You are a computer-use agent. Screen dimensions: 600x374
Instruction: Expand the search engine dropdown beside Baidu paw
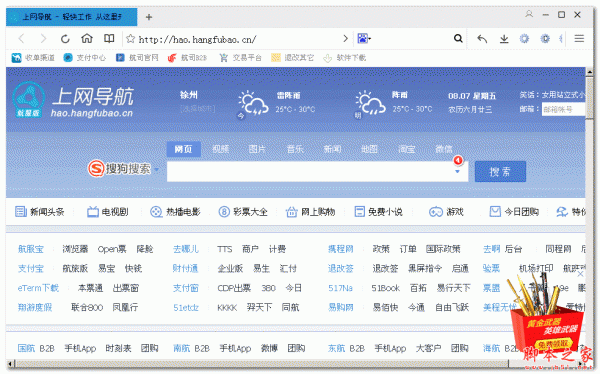click(369, 39)
